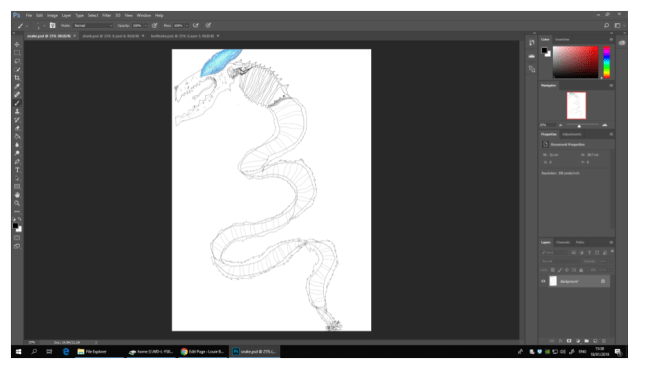Open the Image menu
This screenshot has width=656, height=369.
(x=52, y=15)
